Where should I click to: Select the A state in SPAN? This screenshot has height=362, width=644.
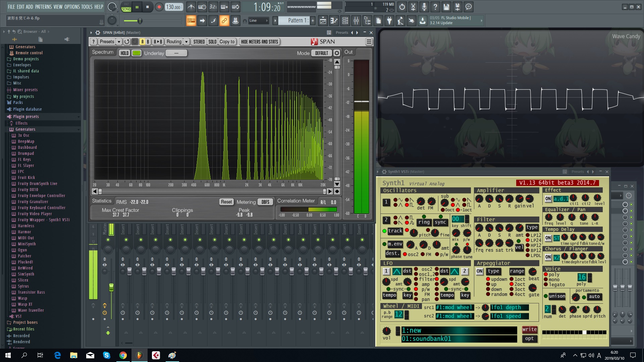142,42
